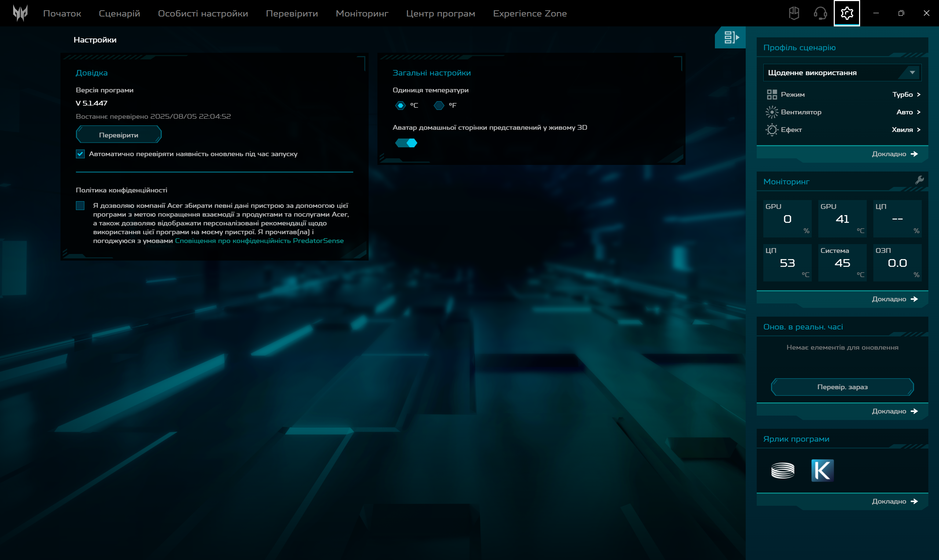Launch the Killer K shortcut app
Screen dimensions: 939x560
pos(822,470)
